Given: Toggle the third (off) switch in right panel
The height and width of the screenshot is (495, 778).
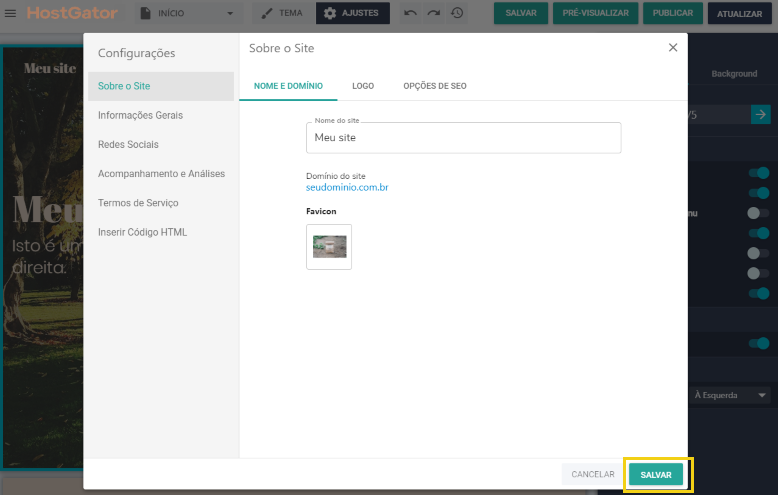Looking at the screenshot, I should pyautogui.click(x=759, y=213).
